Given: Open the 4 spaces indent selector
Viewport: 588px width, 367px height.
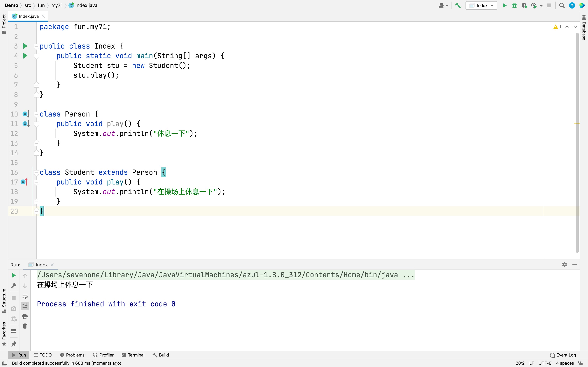Looking at the screenshot, I should pos(565,363).
